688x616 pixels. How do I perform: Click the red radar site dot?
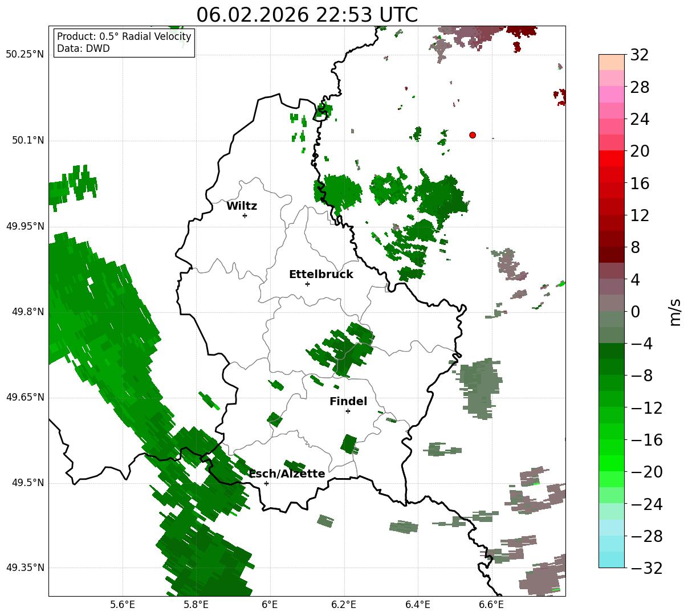pos(473,135)
